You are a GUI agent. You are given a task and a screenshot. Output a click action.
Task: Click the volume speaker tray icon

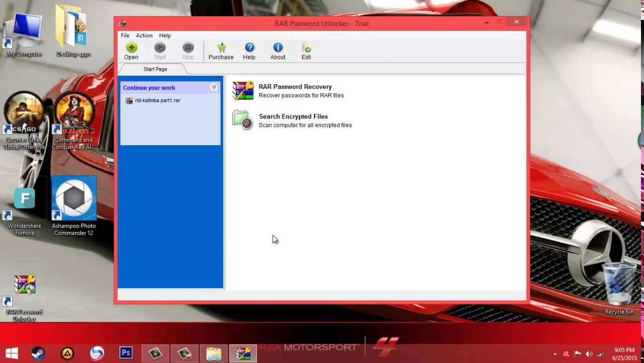pos(589,354)
